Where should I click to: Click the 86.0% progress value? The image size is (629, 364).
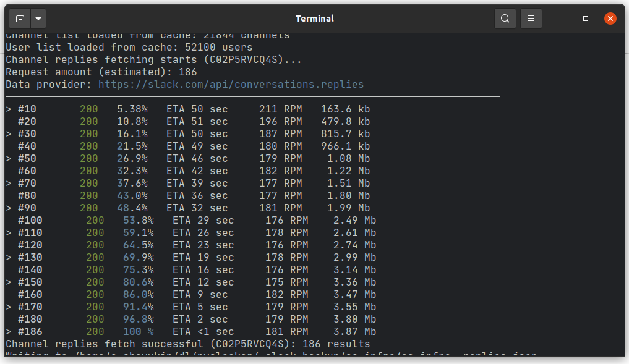[139, 295]
